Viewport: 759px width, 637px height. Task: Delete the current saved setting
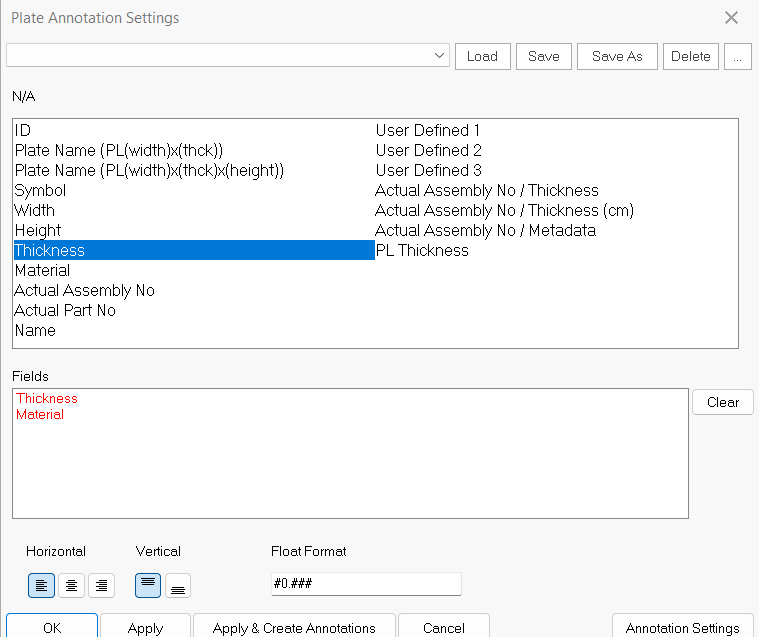point(690,56)
